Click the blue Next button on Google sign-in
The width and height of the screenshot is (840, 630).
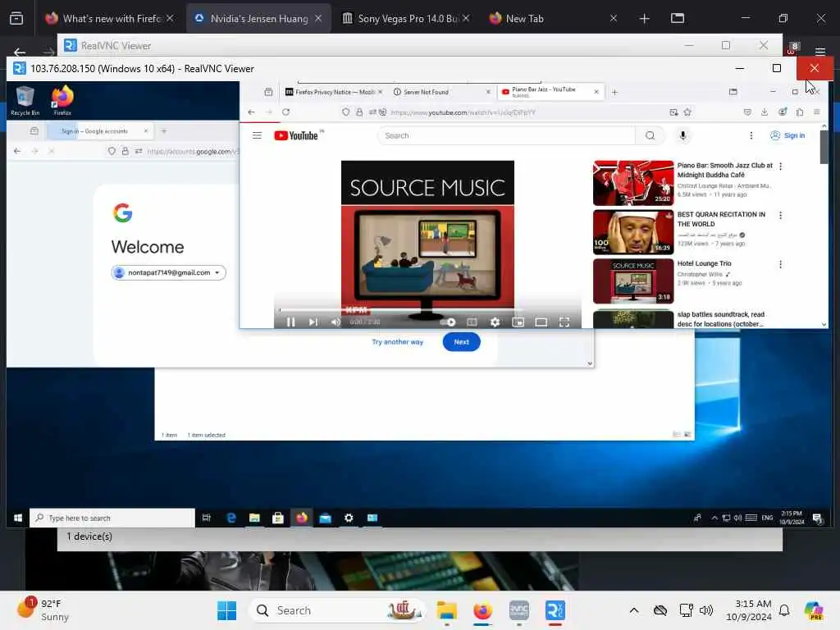coord(461,342)
